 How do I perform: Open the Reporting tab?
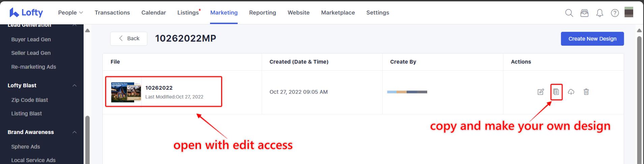(262, 13)
